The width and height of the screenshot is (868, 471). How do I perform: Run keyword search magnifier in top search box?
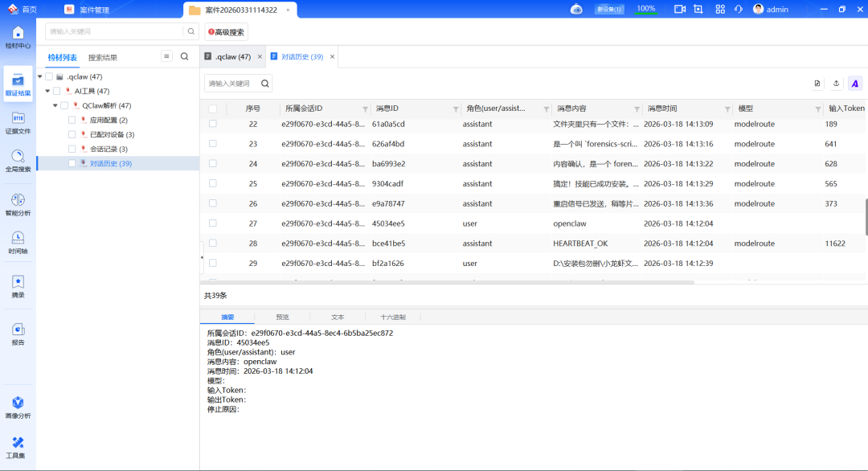191,31
